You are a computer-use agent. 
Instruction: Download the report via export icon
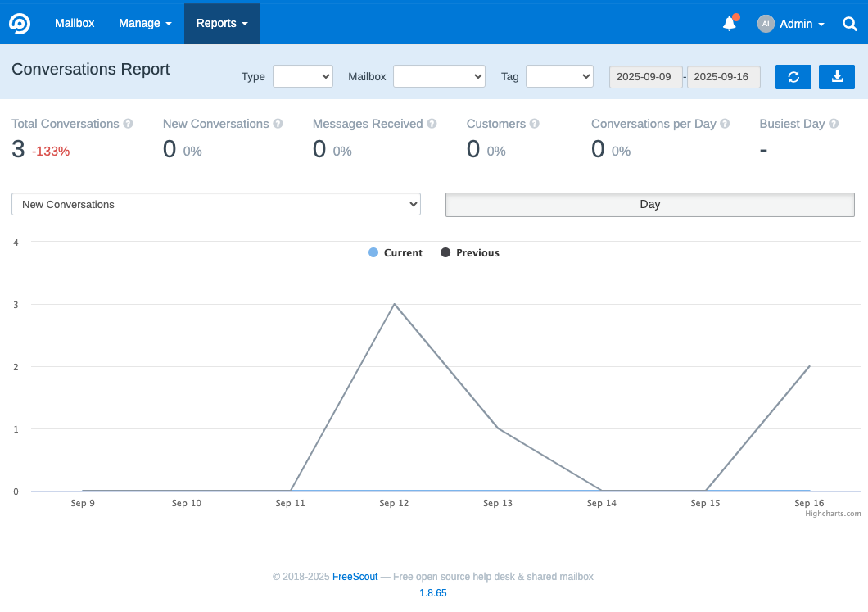click(x=836, y=77)
